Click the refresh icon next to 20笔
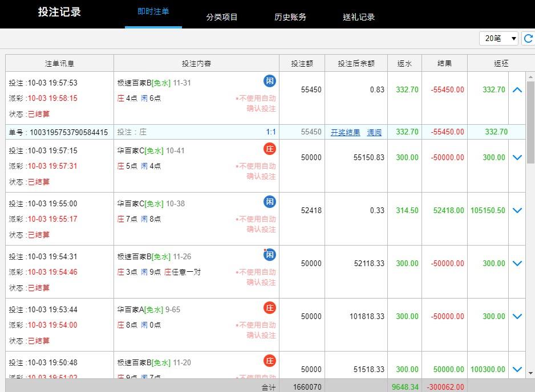 [x=528, y=39]
